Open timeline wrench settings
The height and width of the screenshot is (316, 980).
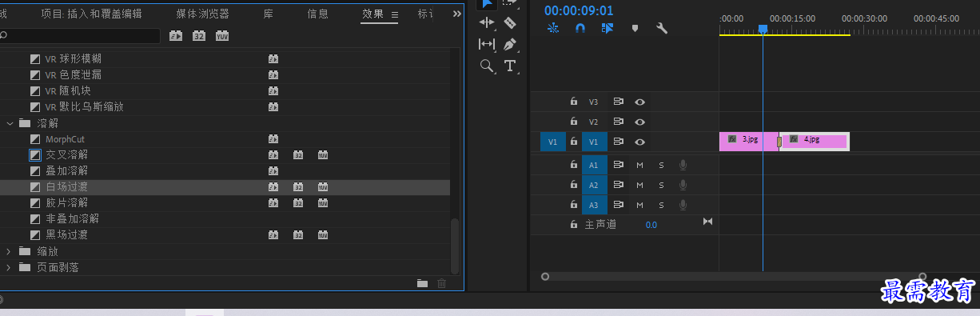(x=662, y=28)
